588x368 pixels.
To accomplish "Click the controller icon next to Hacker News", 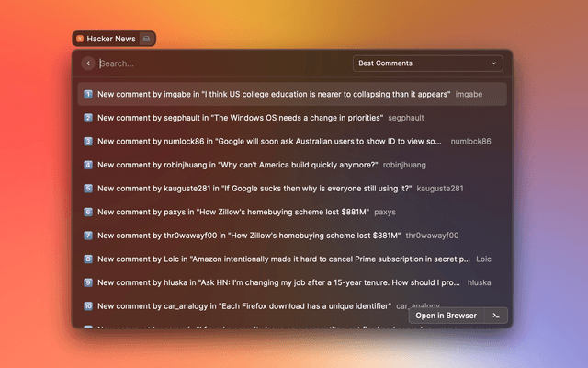I will 146,39.
